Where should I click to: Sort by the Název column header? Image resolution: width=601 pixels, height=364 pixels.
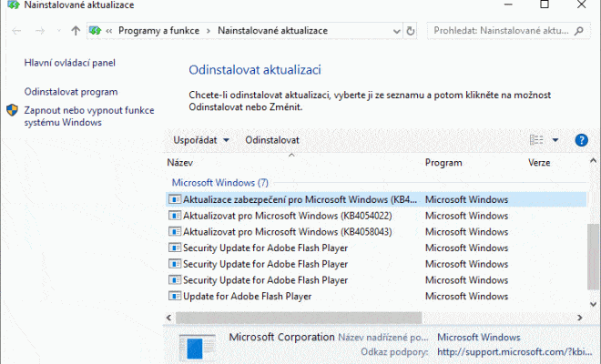tap(179, 163)
